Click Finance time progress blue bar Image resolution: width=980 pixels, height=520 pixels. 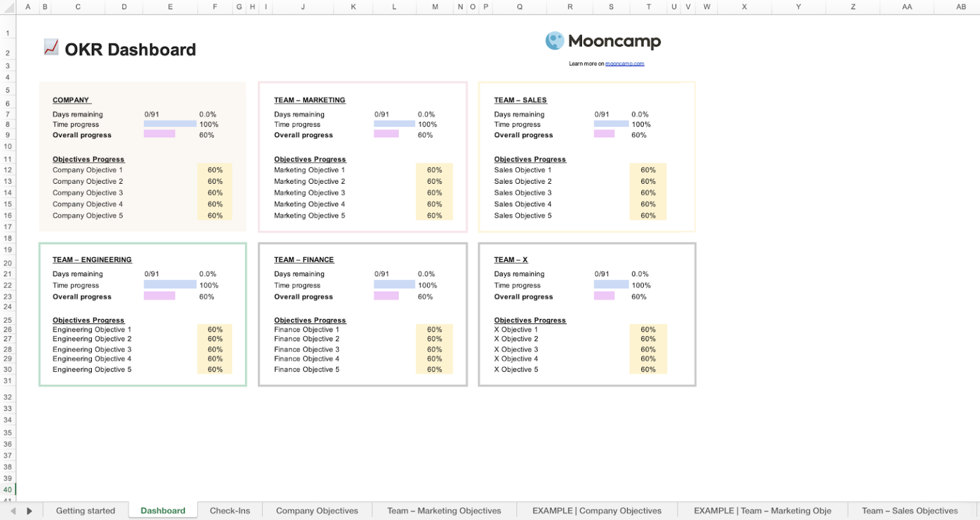point(394,285)
